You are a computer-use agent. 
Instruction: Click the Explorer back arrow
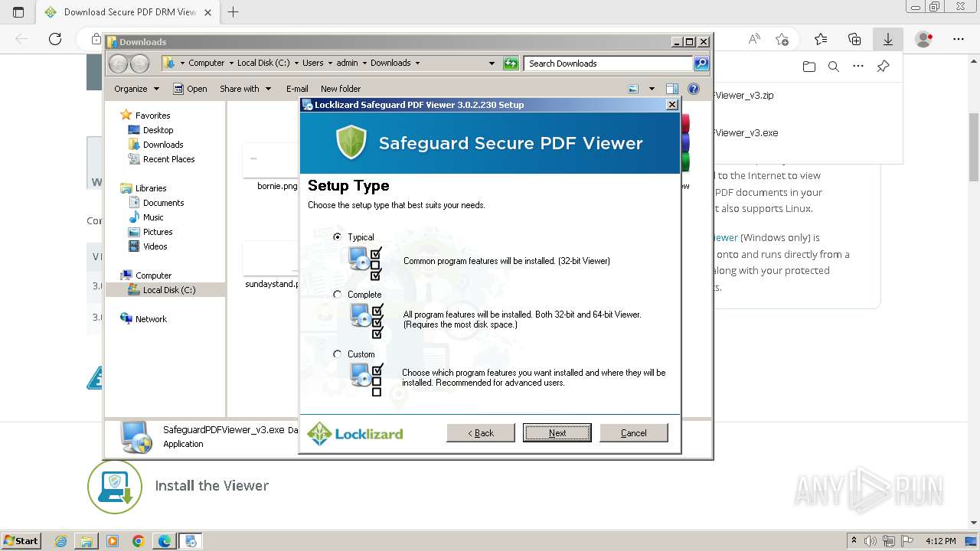coord(119,64)
